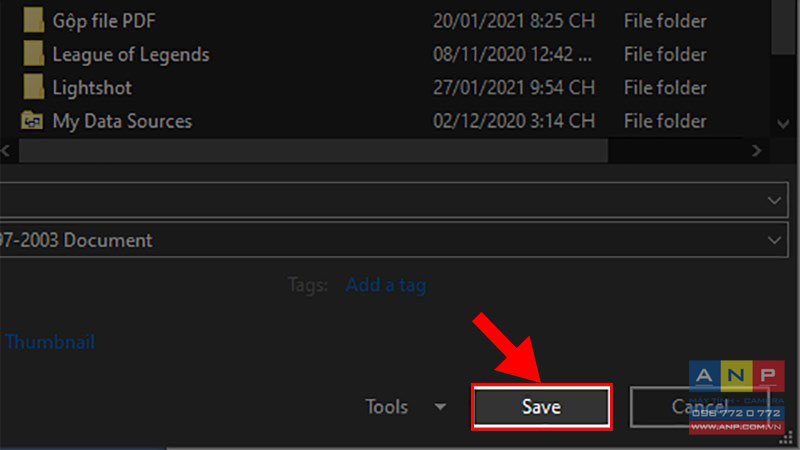
Task: Select the Lightshot folder name
Action: click(92, 88)
